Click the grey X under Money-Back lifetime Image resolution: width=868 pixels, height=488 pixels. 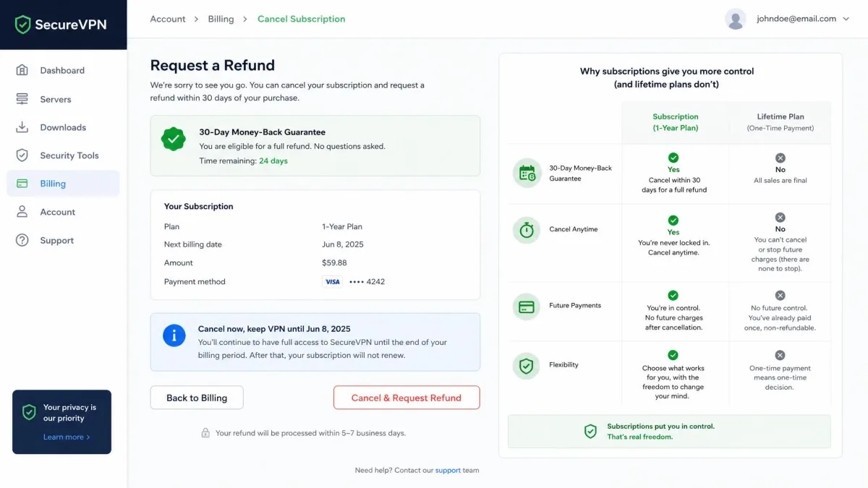(780, 158)
